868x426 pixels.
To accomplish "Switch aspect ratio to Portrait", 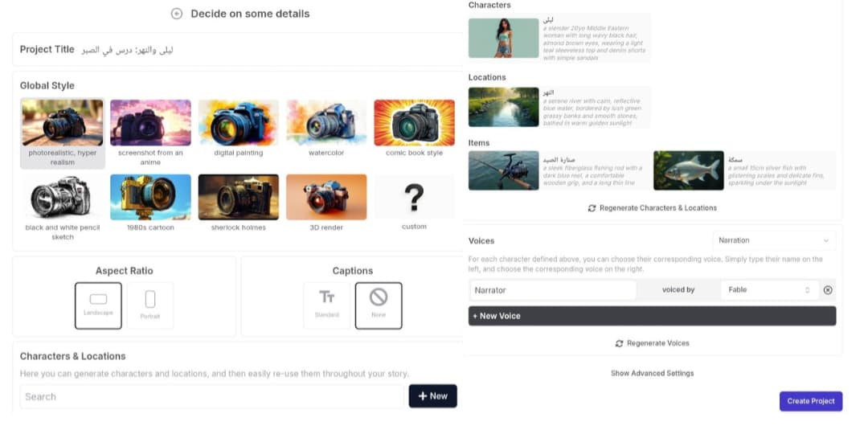I will point(150,305).
